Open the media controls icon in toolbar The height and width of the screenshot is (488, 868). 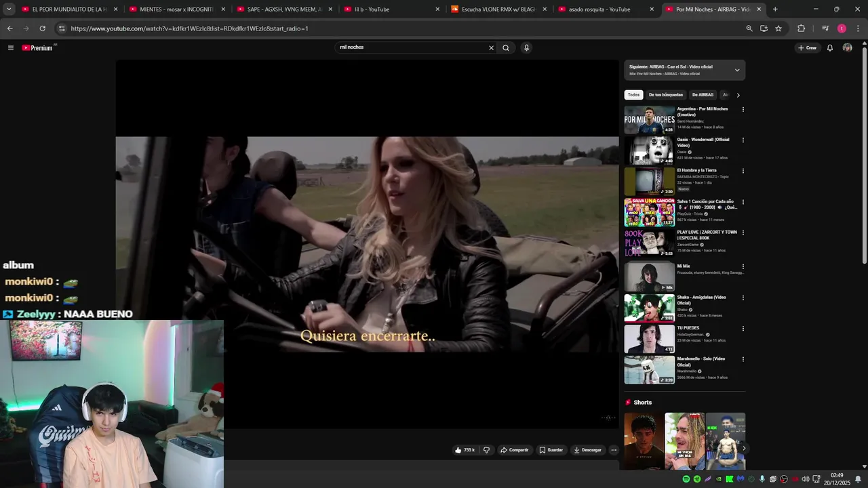tap(825, 28)
